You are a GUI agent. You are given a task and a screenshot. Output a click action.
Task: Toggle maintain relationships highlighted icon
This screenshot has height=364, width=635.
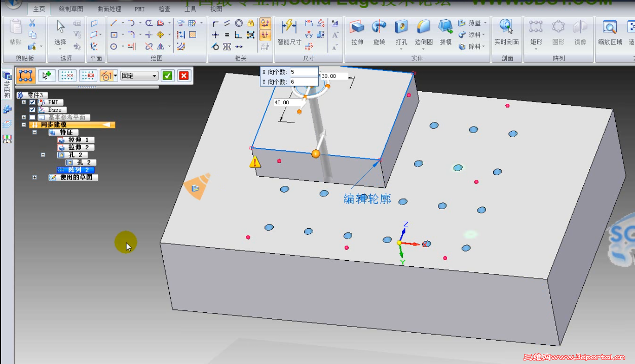tap(265, 23)
